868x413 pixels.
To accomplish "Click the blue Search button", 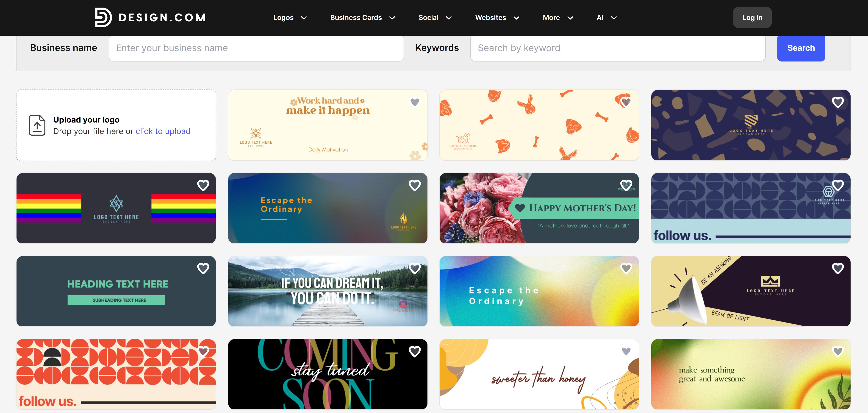I will [801, 48].
